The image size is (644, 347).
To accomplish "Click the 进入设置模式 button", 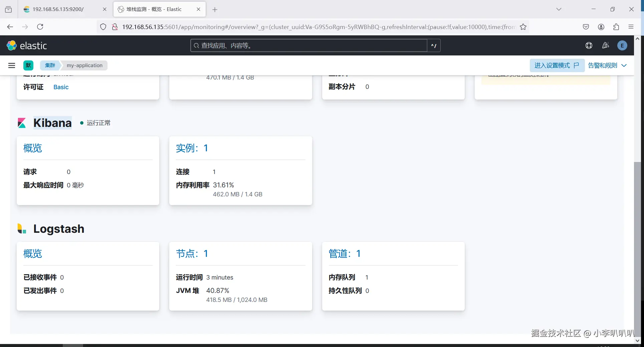I will [x=557, y=65].
